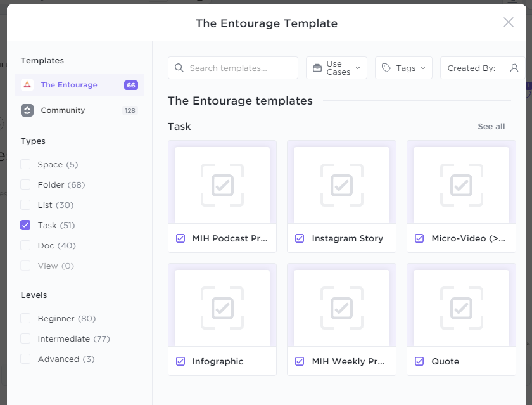Click The Entourage templates heading
Viewport: 532px width, 405px height.
(x=240, y=101)
